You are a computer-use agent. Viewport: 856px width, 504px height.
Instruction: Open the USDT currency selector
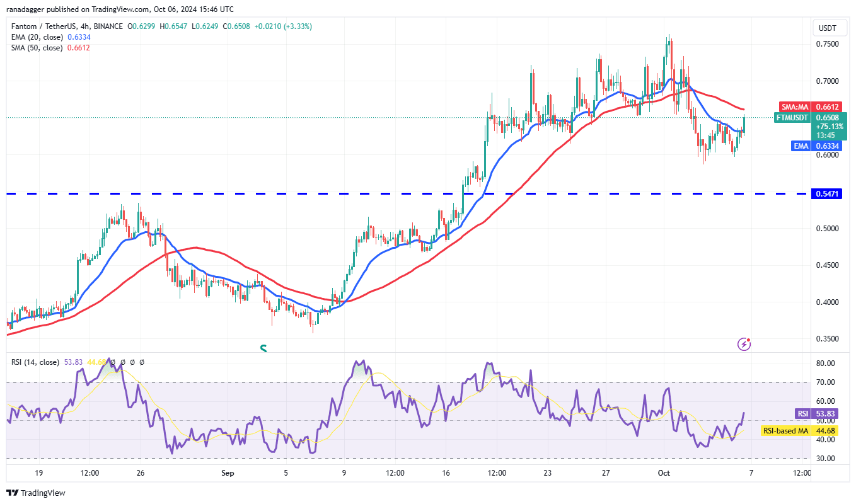pyautogui.click(x=827, y=28)
